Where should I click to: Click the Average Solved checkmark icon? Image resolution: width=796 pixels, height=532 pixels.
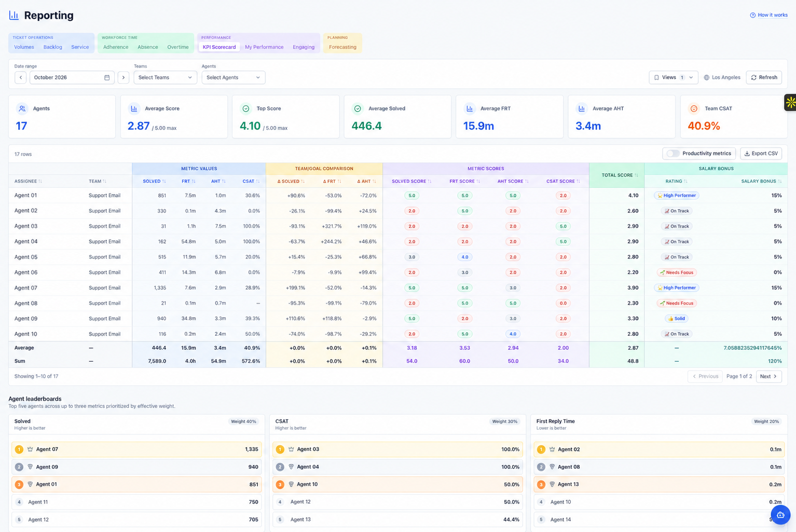[358, 108]
